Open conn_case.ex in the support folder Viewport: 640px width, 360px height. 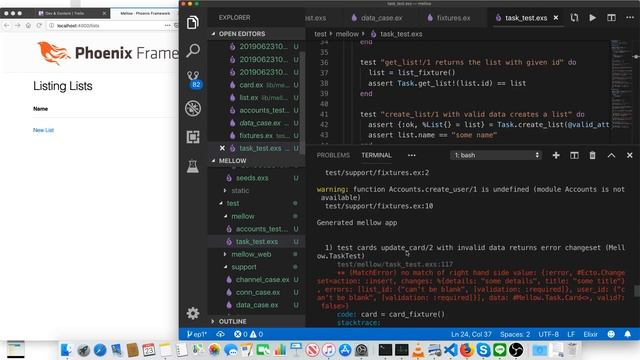tap(256, 292)
